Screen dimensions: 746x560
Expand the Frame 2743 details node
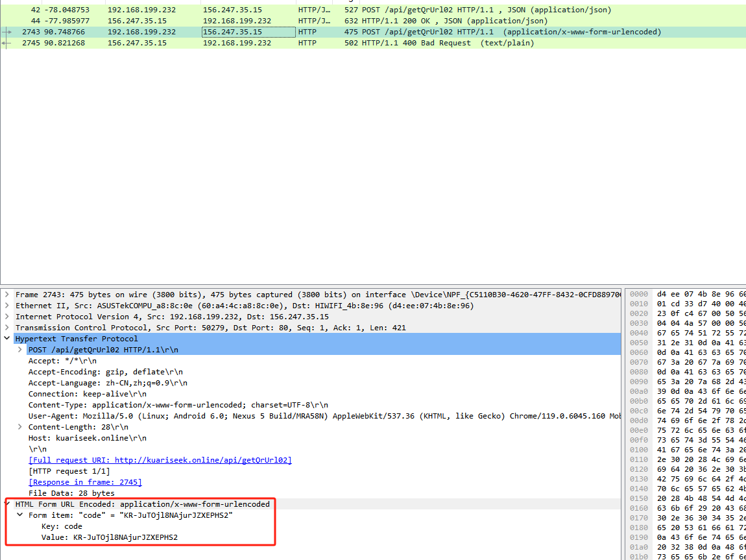(7, 295)
